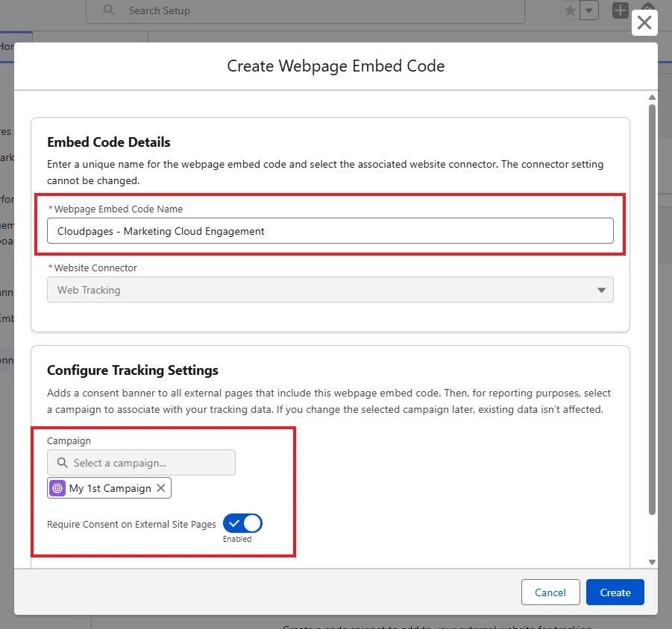Click the Search Setup magnifier icon

pos(109,10)
